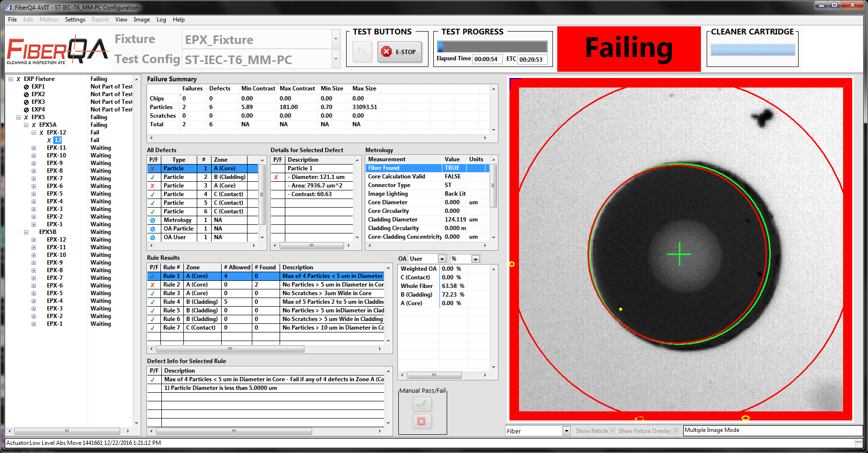Click the red Manual Fail X button

[421, 421]
